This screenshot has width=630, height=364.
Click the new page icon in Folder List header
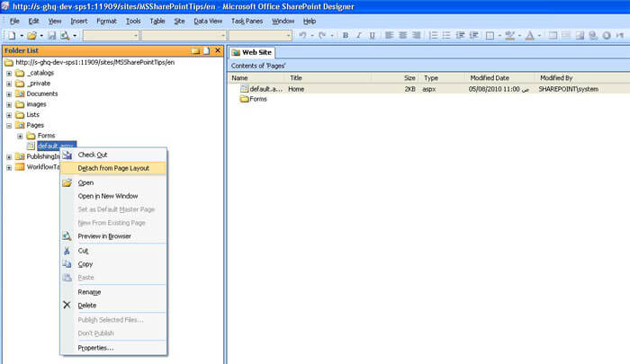click(206, 50)
